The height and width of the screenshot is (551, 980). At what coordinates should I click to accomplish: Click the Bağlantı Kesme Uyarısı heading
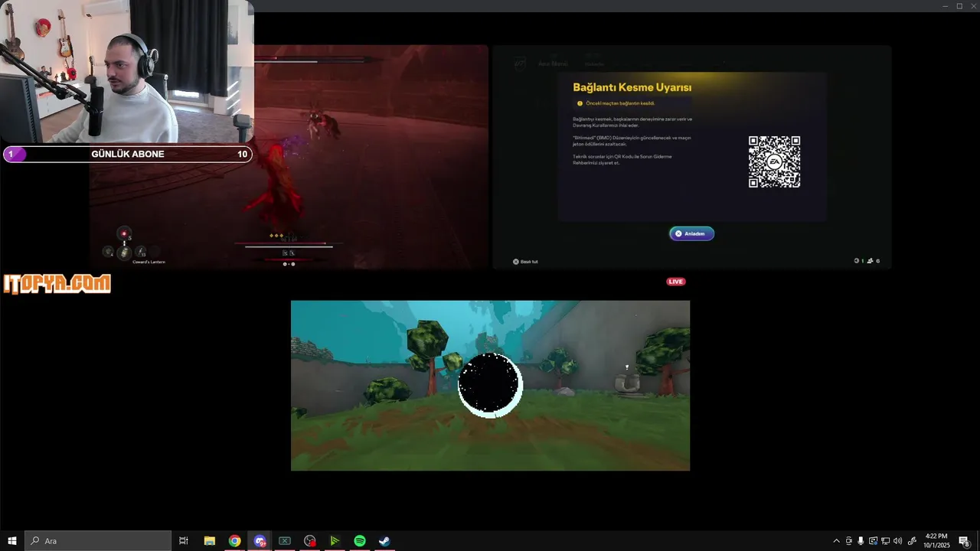632,87
